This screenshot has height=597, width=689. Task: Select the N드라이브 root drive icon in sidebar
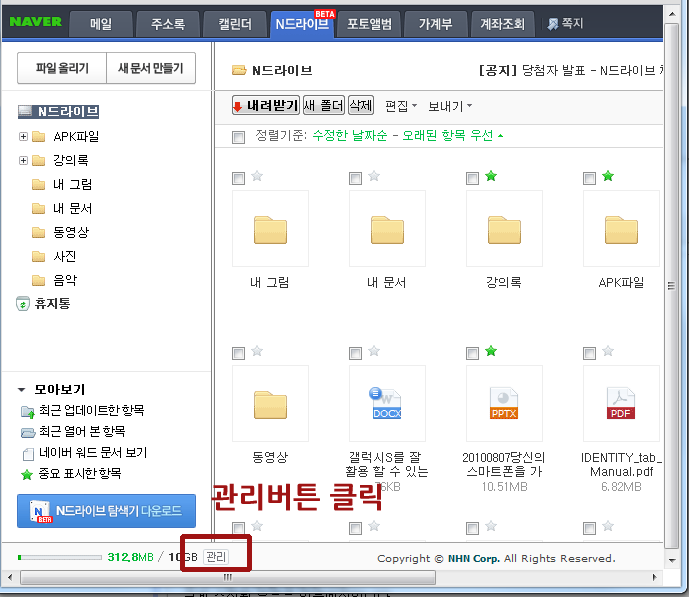point(25,112)
